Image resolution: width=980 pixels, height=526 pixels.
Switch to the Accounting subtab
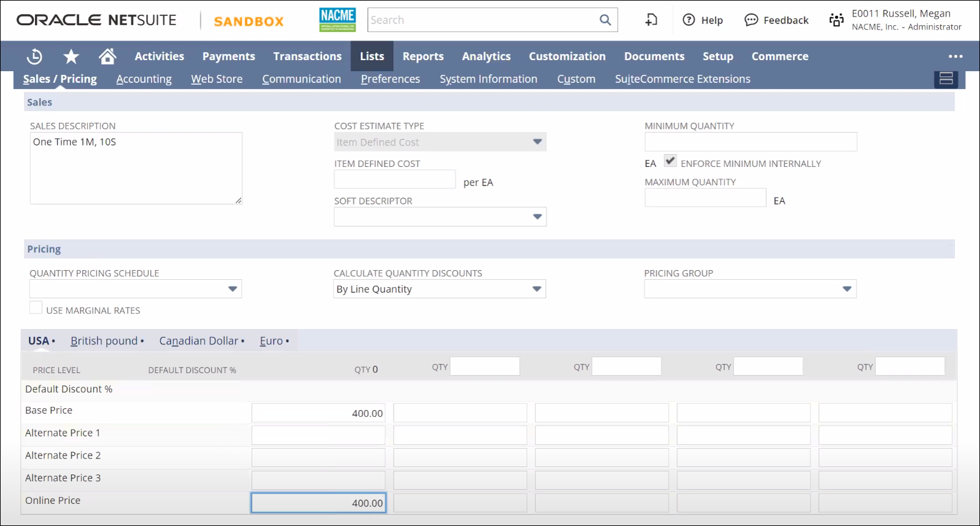(144, 79)
